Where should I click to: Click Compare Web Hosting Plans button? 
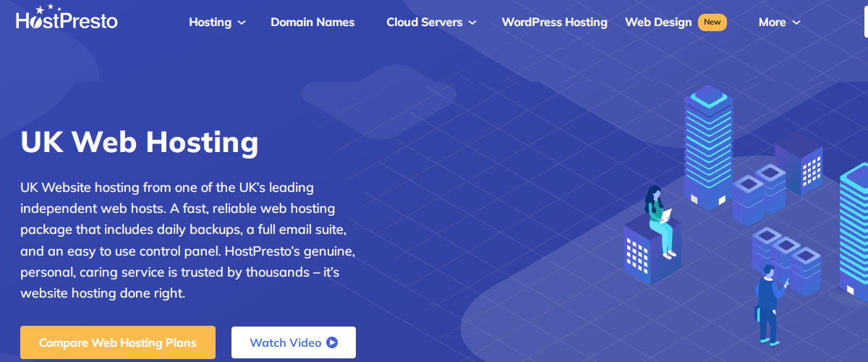[x=118, y=342]
